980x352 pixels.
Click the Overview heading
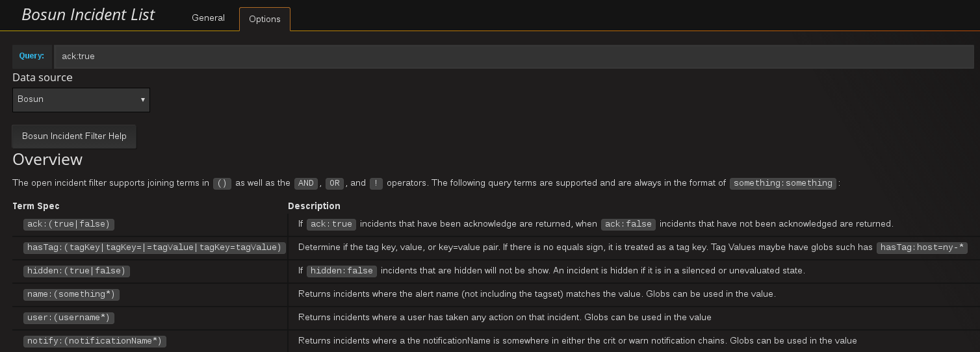pyautogui.click(x=47, y=159)
